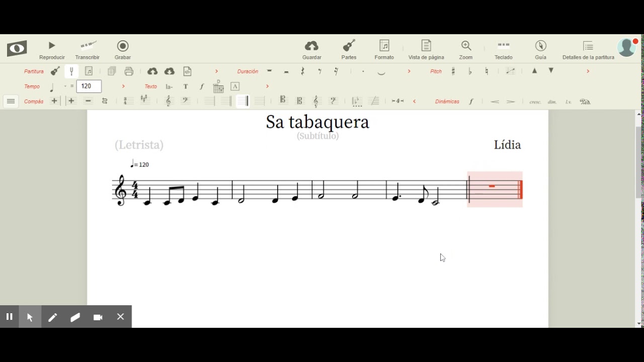This screenshot has width=644, height=362.
Task: Select quarter rest in Duración
Action: click(x=302, y=71)
